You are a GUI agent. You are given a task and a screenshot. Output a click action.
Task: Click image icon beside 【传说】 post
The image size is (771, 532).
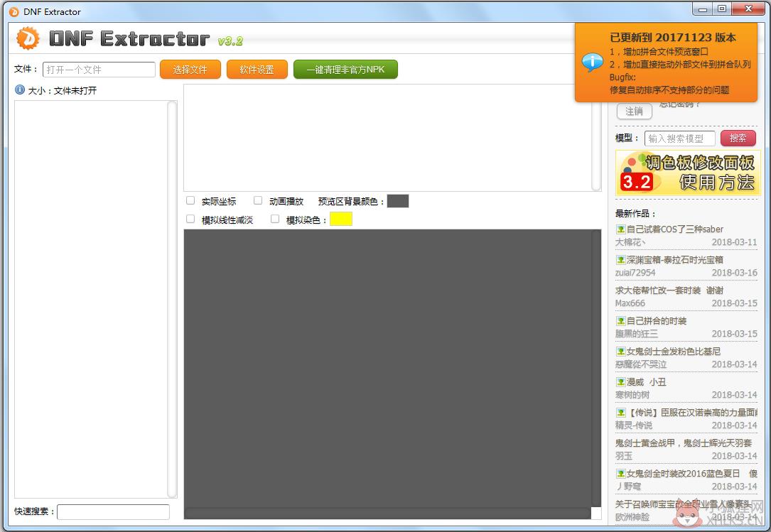[620, 412]
